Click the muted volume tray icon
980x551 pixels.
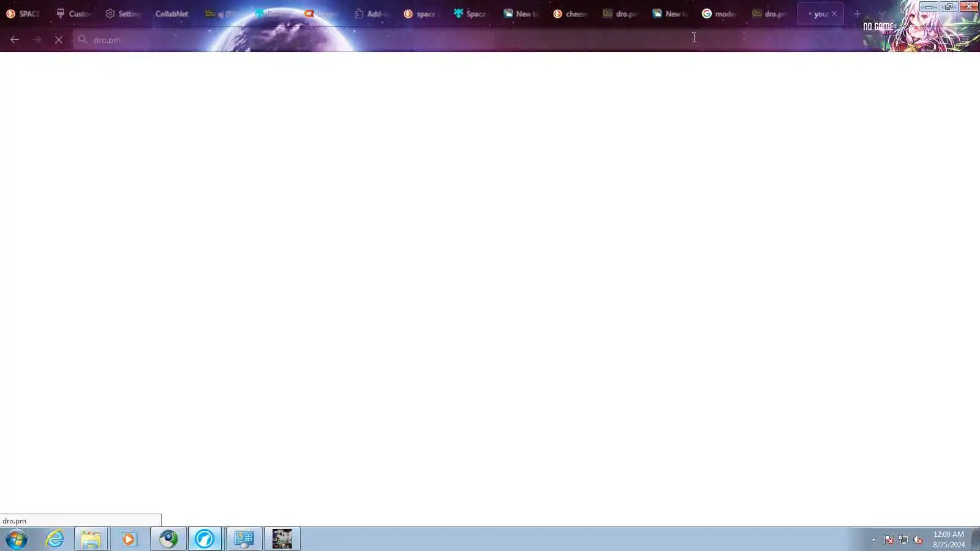click(918, 539)
